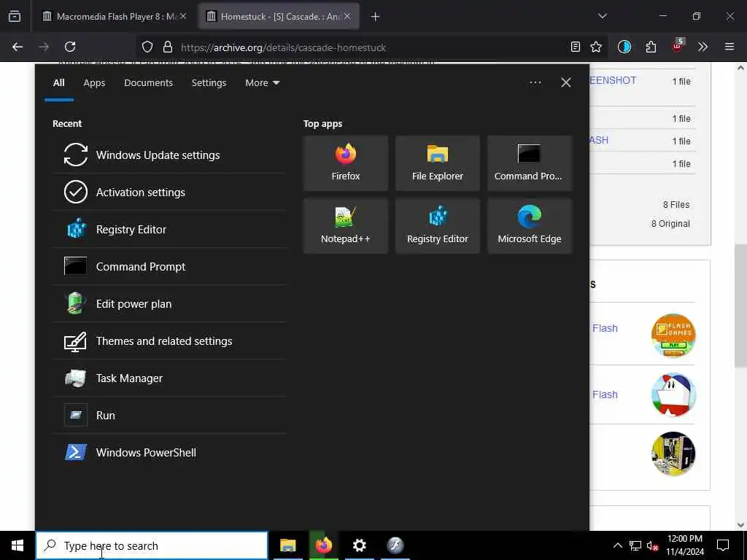This screenshot has width=747, height=560.
Task: Launch Registry Editor from Recent list
Action: coord(169,229)
